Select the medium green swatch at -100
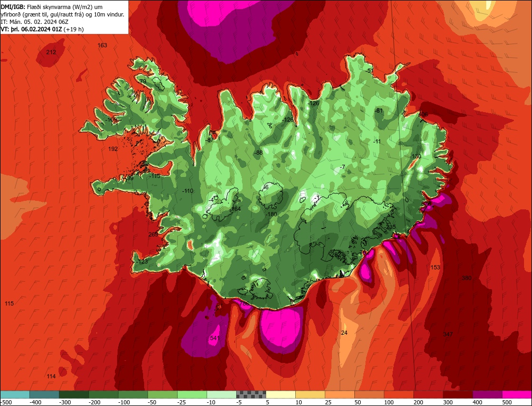Viewport: 532px width, 406px height. (x=133, y=394)
